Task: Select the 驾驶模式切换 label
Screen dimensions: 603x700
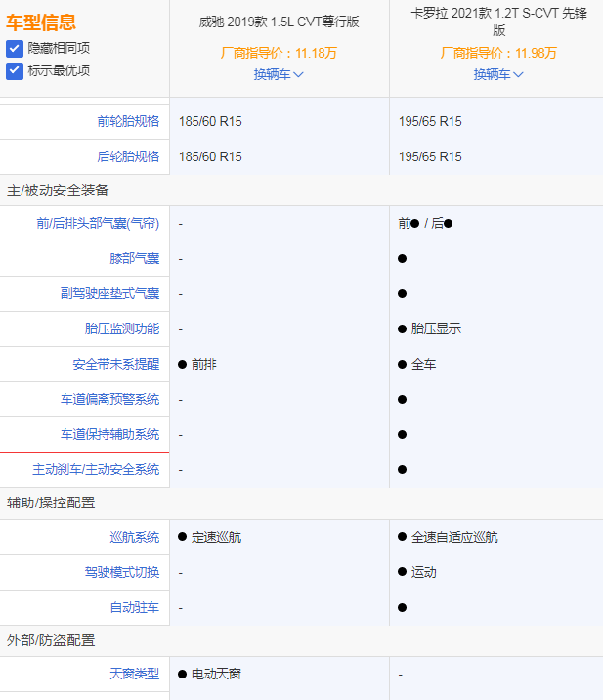Action: pyautogui.click(x=122, y=572)
